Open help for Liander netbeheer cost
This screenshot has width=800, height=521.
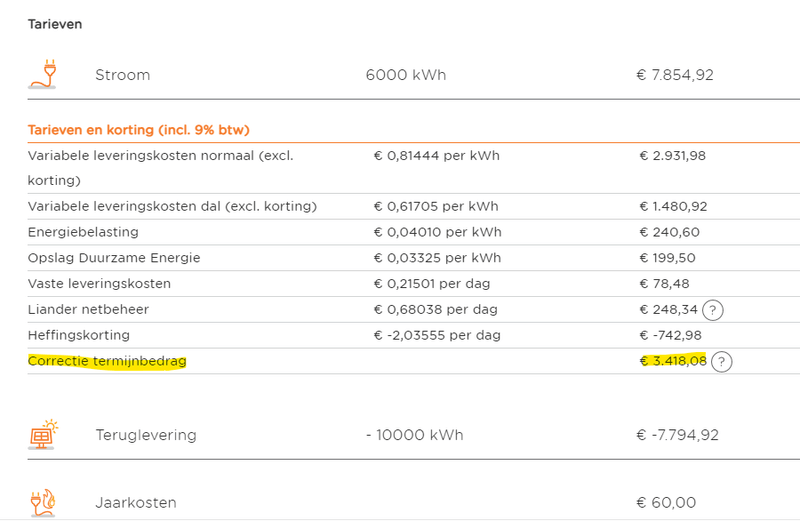coord(713,310)
